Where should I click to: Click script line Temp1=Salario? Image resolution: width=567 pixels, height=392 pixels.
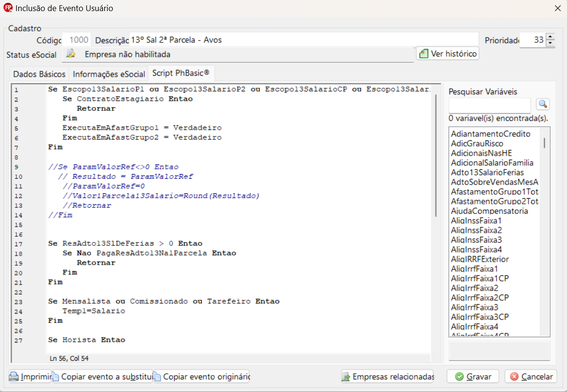[x=94, y=311]
